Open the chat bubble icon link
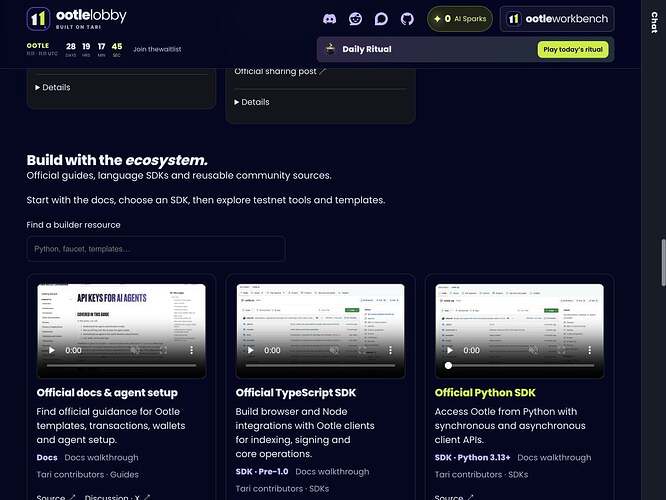Screen dimensions: 666x500 click(381, 19)
